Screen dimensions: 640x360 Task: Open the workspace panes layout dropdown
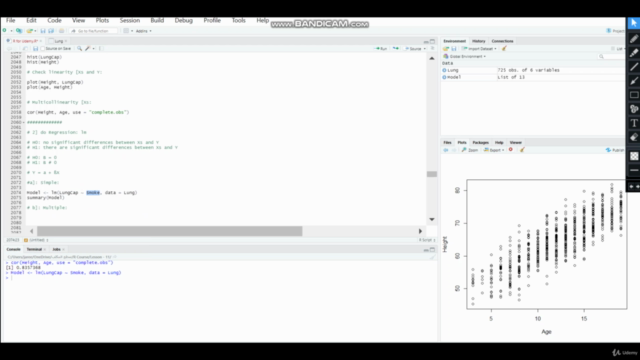(128, 31)
